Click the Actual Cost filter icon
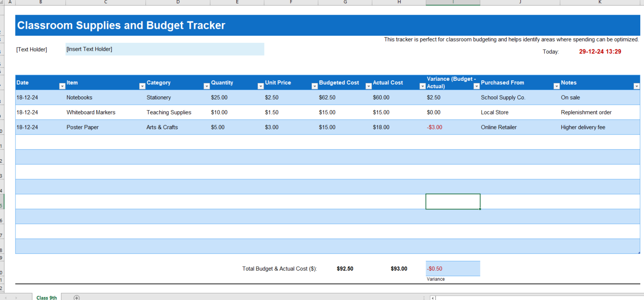The height and width of the screenshot is (300, 644). 422,86
